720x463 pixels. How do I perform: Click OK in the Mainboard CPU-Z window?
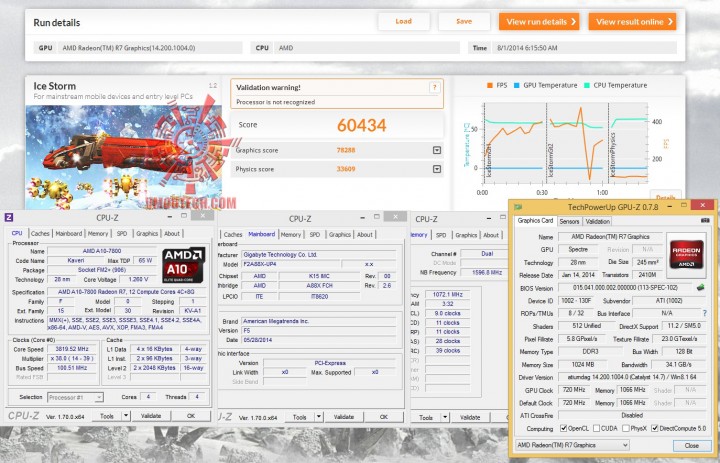coord(384,417)
